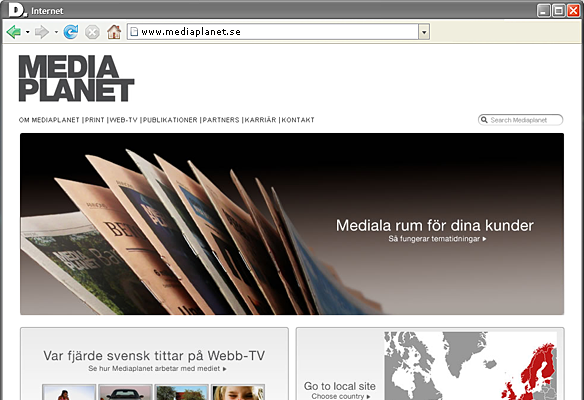
Task: Click the D. icon in title bar
Action: (x=18, y=10)
